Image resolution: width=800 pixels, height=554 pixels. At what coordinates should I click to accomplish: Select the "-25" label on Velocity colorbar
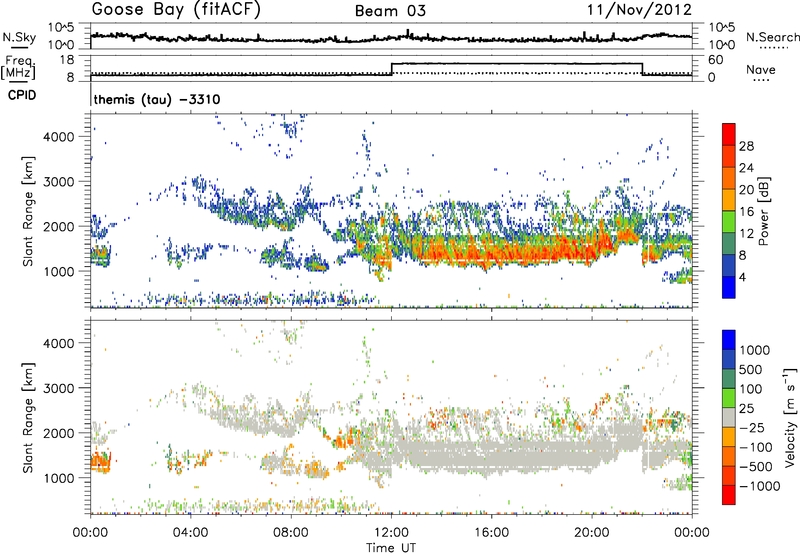pyautogui.click(x=750, y=427)
